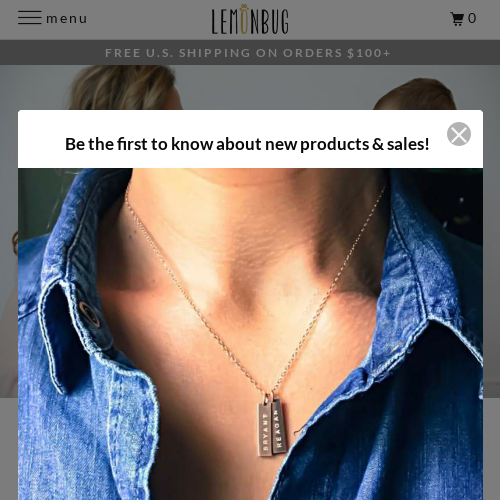Click the child's head in hero background
The width and height of the screenshot is (500, 500).
click(x=415, y=94)
